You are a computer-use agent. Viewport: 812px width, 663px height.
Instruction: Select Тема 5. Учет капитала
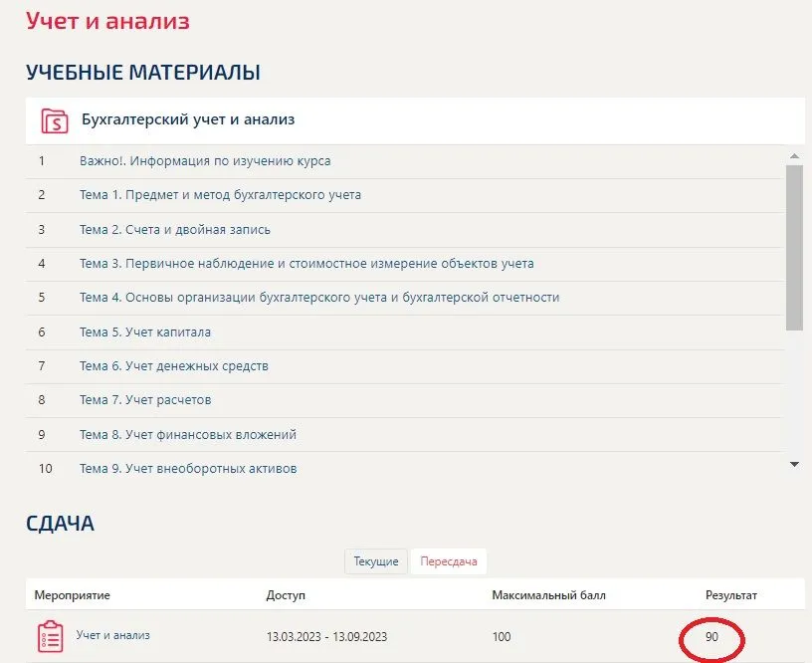click(x=145, y=332)
